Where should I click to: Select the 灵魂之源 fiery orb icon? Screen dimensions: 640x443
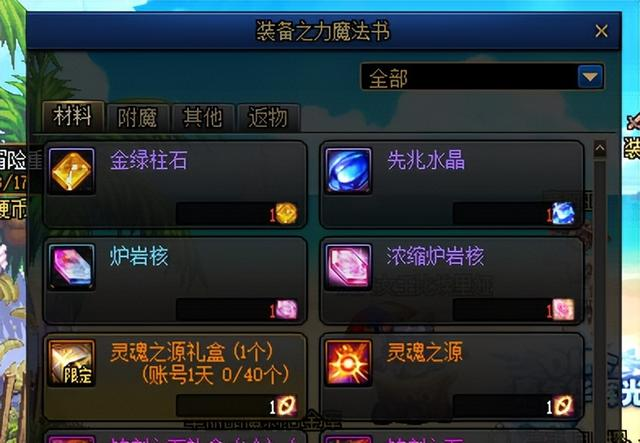[x=348, y=363]
